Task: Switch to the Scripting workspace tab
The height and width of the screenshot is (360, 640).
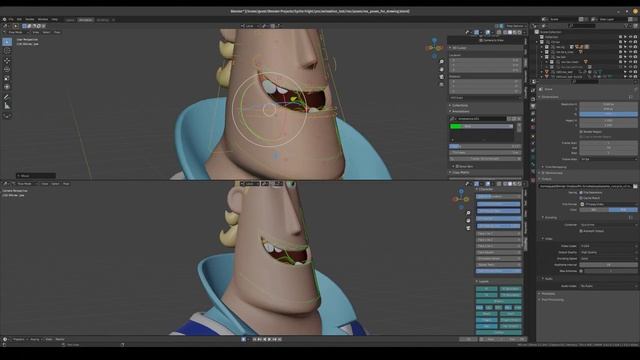Action: 103,20
